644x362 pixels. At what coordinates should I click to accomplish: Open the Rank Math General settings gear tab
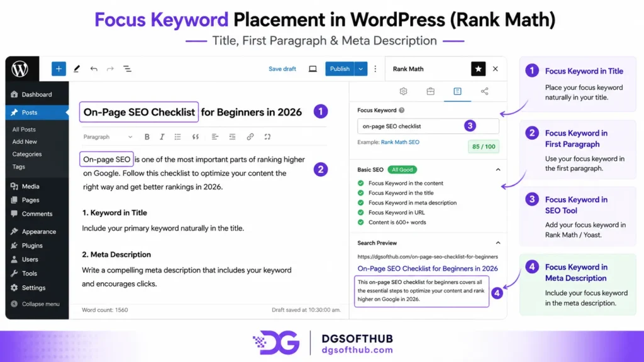tap(403, 91)
